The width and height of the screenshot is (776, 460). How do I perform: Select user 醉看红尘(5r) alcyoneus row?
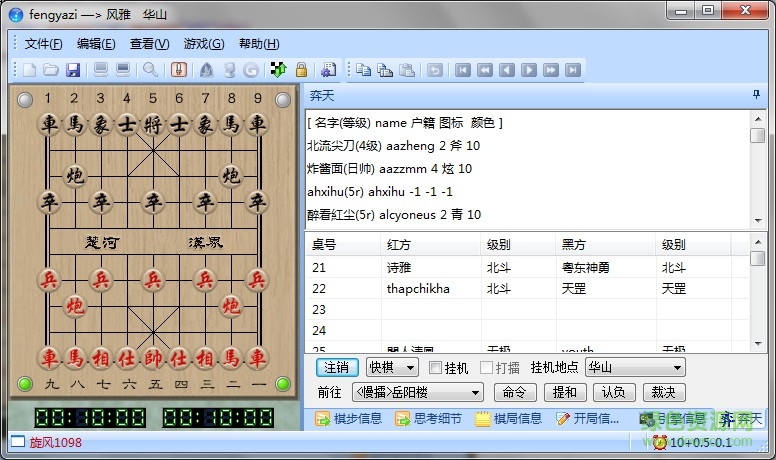tap(394, 214)
